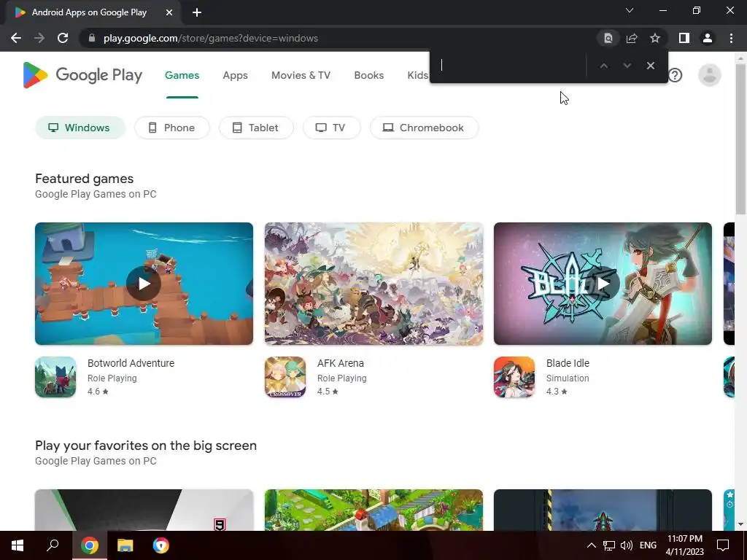Click the browser back arrow
747x560 pixels.
[x=16, y=38]
